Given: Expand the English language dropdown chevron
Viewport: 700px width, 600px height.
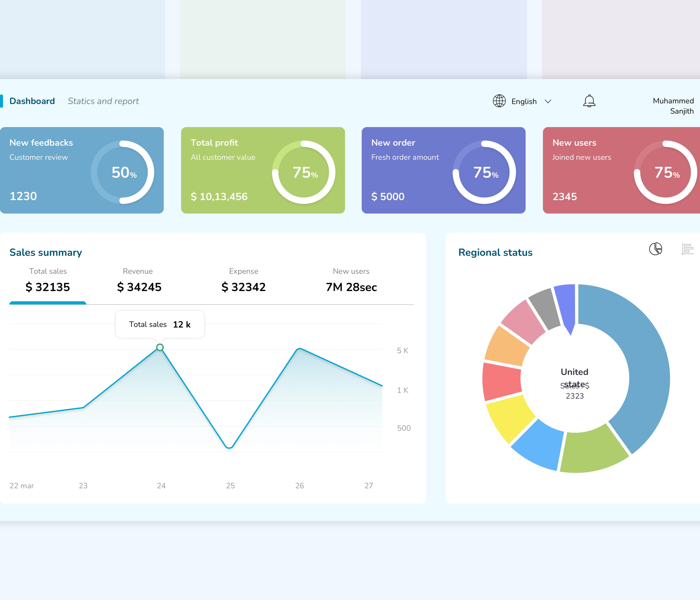Looking at the screenshot, I should click(548, 101).
